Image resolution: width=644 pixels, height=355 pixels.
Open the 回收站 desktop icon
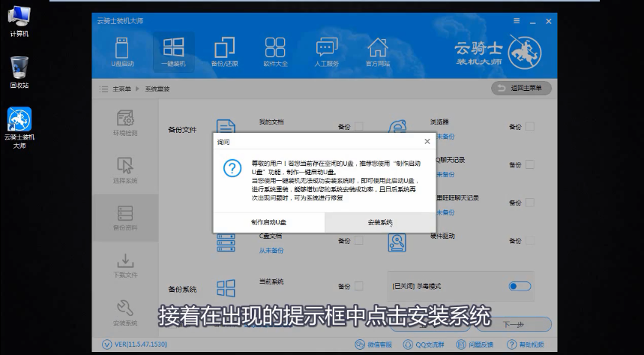coord(19,72)
